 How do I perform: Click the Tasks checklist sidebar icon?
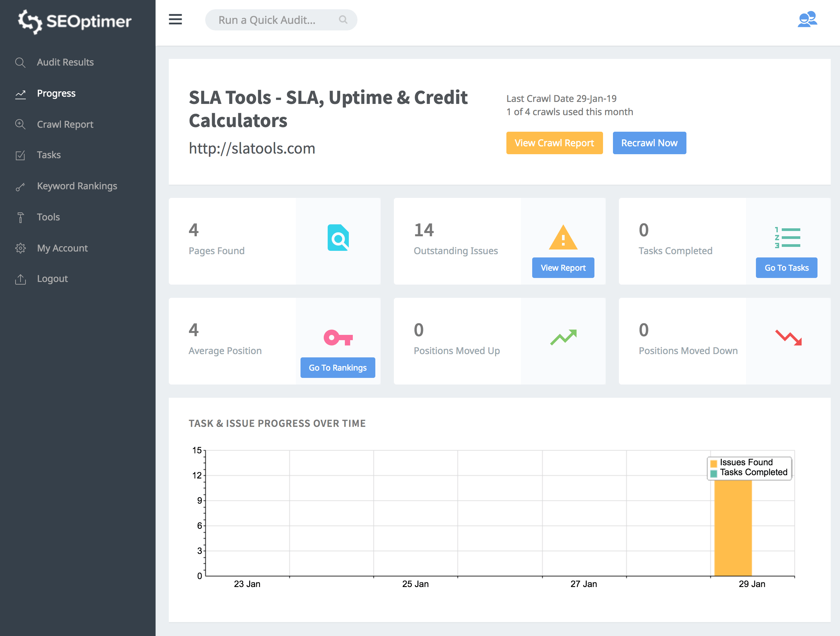pyautogui.click(x=20, y=155)
